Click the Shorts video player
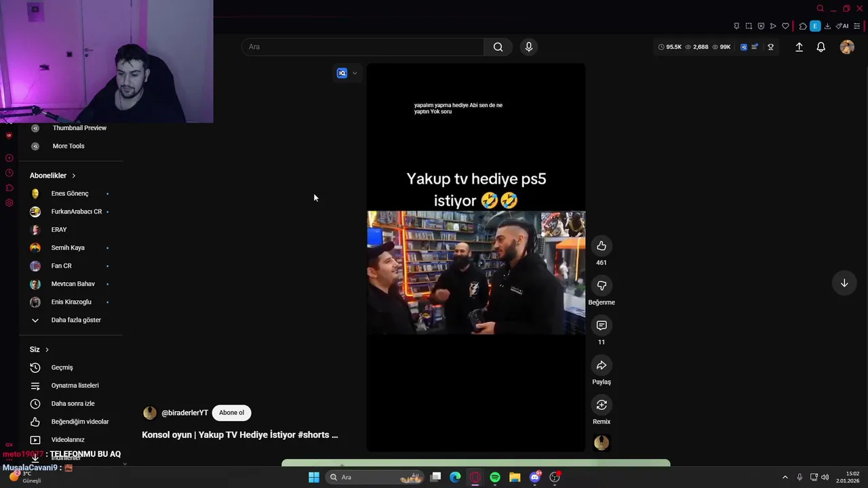The image size is (868, 488). click(x=476, y=258)
